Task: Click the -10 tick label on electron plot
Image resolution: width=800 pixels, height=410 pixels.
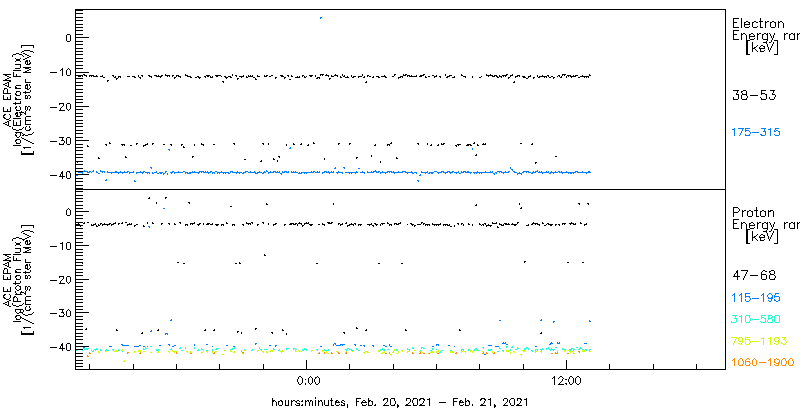Action: (x=62, y=72)
